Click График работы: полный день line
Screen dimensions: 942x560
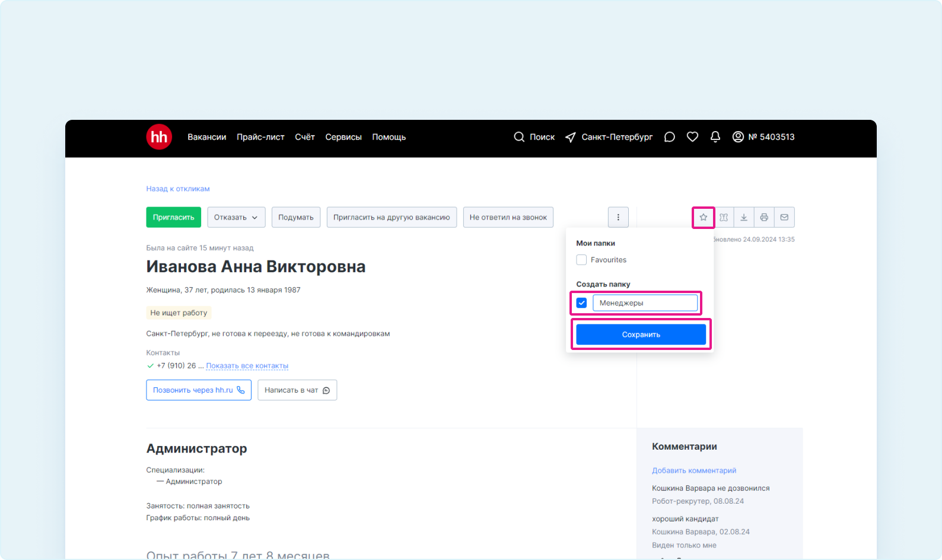(x=198, y=518)
